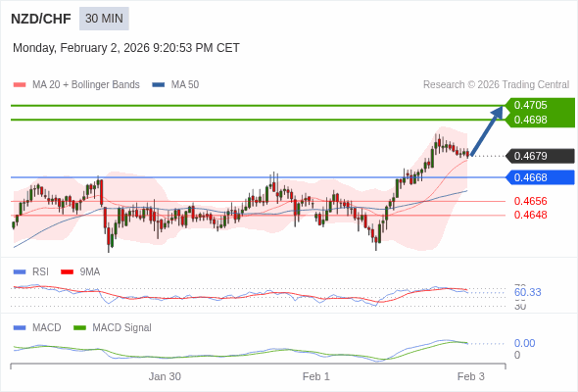The image size is (578, 392).
Task: Click the 0.4668 pivot price tag
Action: pos(540,177)
